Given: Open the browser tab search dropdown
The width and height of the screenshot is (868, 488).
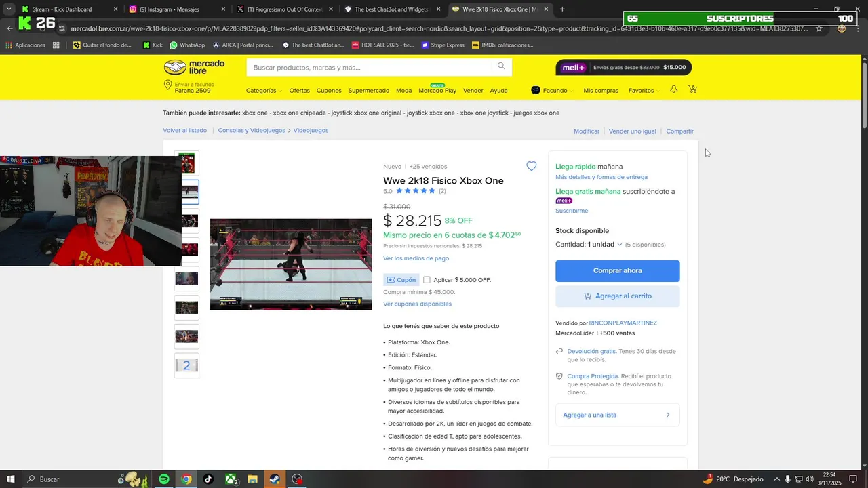Looking at the screenshot, I should (9, 9).
